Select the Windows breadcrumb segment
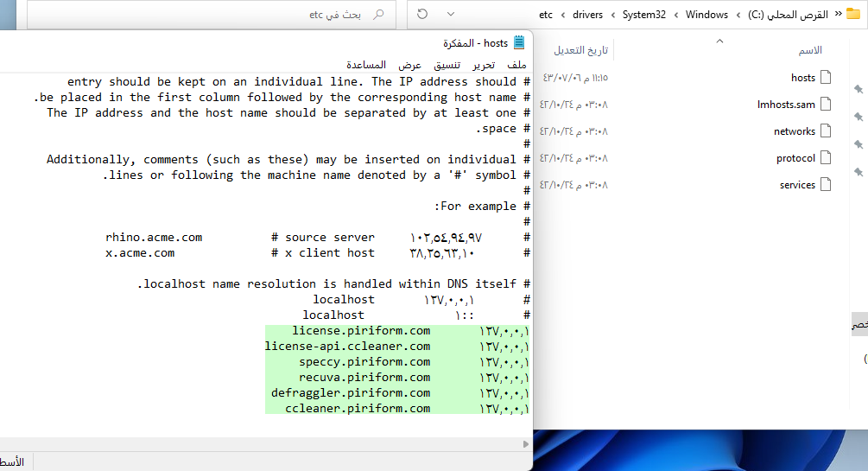This screenshot has height=471, width=868. pyautogui.click(x=706, y=15)
